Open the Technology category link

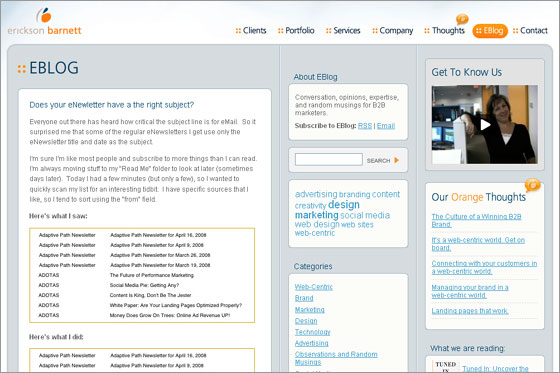point(312,332)
